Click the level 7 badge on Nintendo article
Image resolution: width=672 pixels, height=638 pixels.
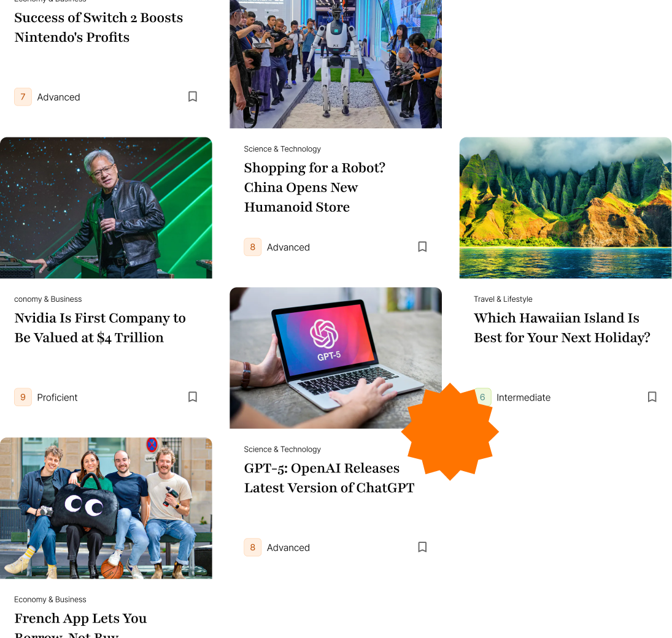(x=23, y=97)
